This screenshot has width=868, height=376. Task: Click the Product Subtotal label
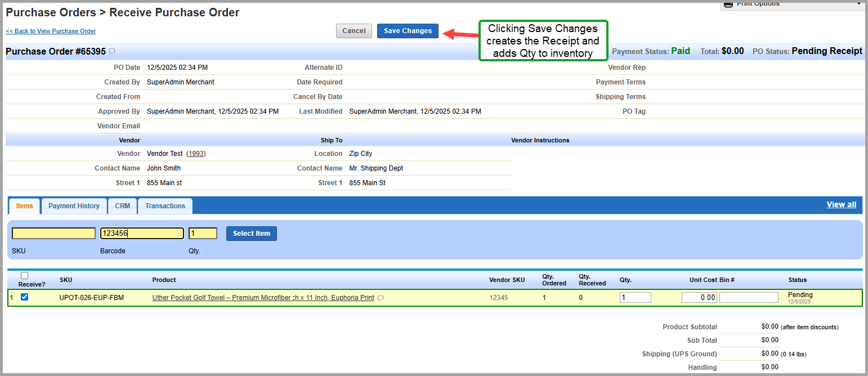click(690, 327)
